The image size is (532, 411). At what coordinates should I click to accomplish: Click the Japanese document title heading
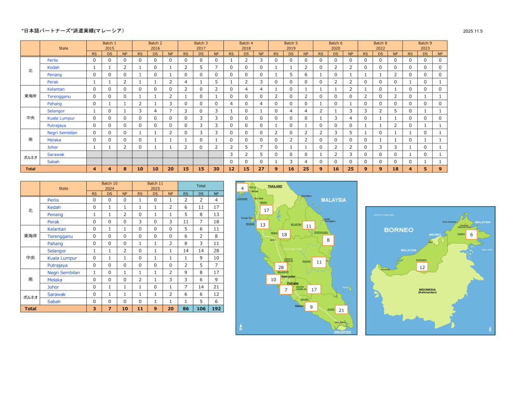click(73, 31)
